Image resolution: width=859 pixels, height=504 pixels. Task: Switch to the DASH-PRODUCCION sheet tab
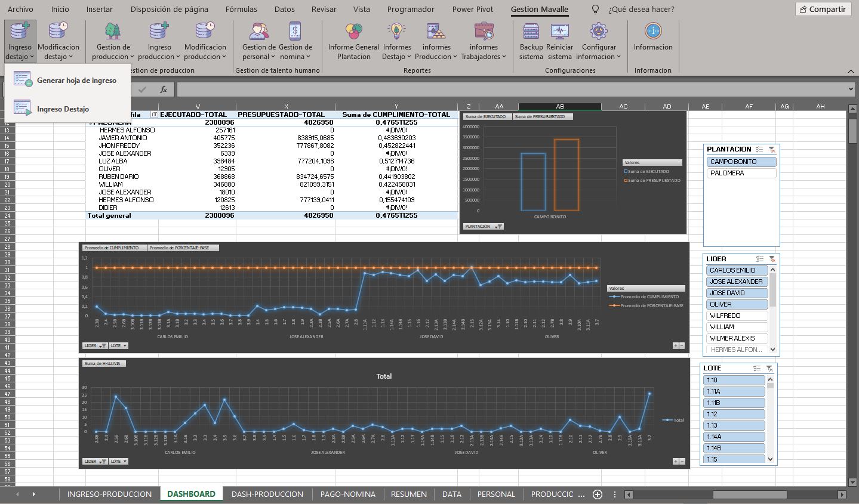click(267, 494)
